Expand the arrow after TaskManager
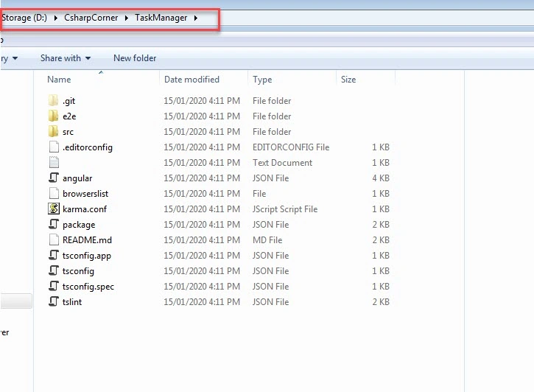Image resolution: width=534 pixels, height=392 pixels. [x=196, y=18]
